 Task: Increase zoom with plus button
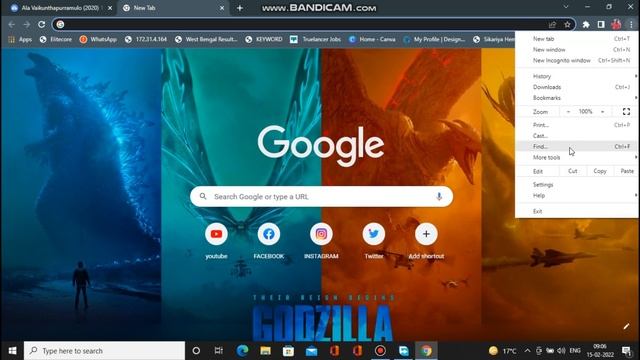coord(602,111)
